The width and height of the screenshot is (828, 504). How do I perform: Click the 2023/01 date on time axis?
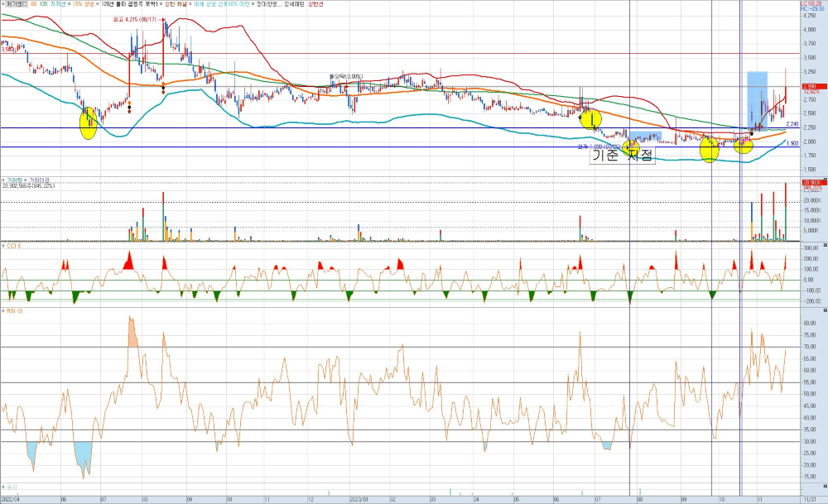(359, 499)
